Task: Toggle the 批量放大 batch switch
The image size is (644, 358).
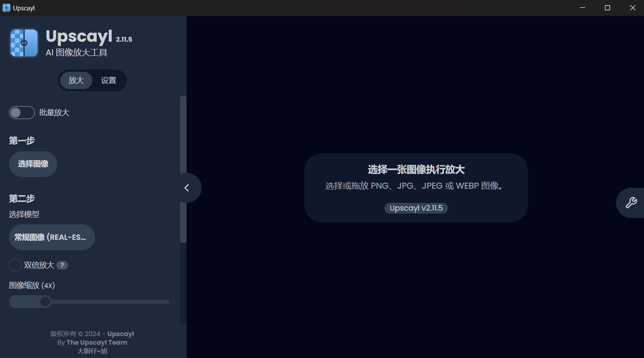Action: pos(22,113)
